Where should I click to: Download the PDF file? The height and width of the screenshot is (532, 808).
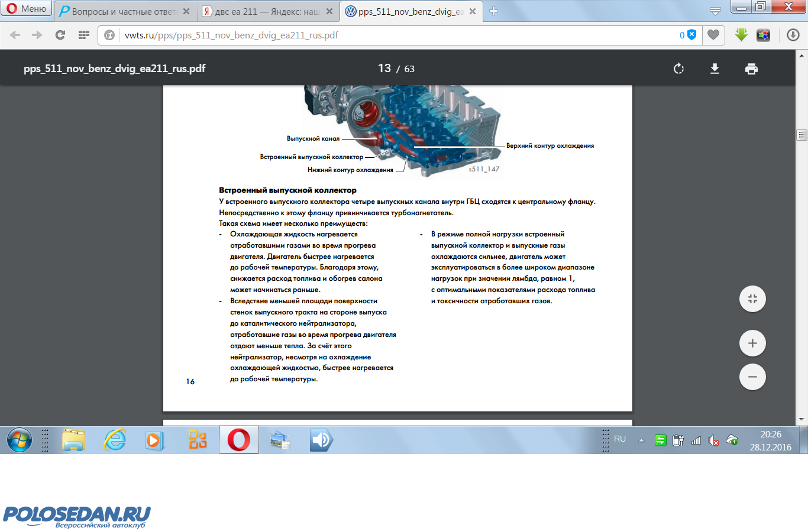pos(715,69)
